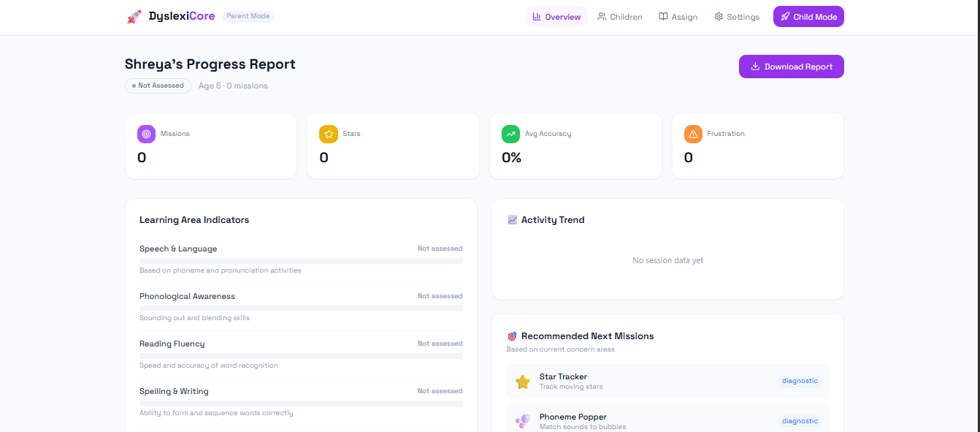The width and height of the screenshot is (980, 432).
Task: Click the 'No session data yet' message
Action: tap(668, 260)
